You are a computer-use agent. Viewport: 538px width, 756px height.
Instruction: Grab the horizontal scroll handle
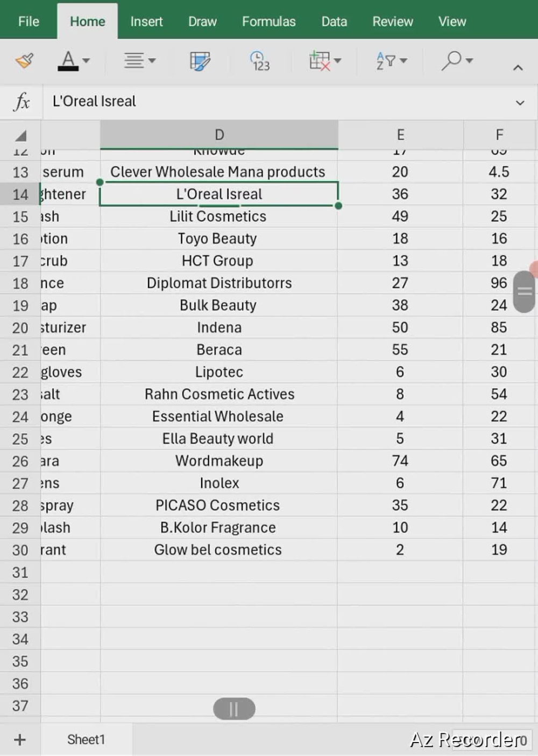tap(234, 709)
